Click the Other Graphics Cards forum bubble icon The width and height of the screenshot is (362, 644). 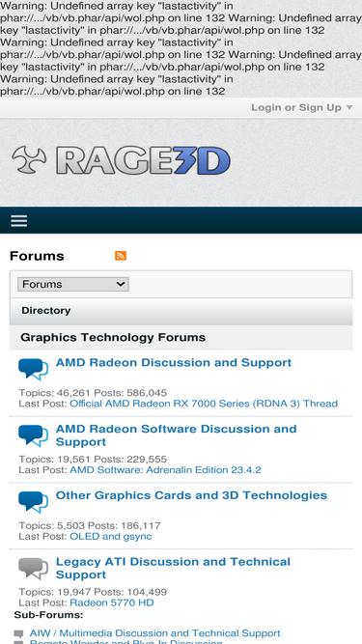pyautogui.click(x=33, y=502)
